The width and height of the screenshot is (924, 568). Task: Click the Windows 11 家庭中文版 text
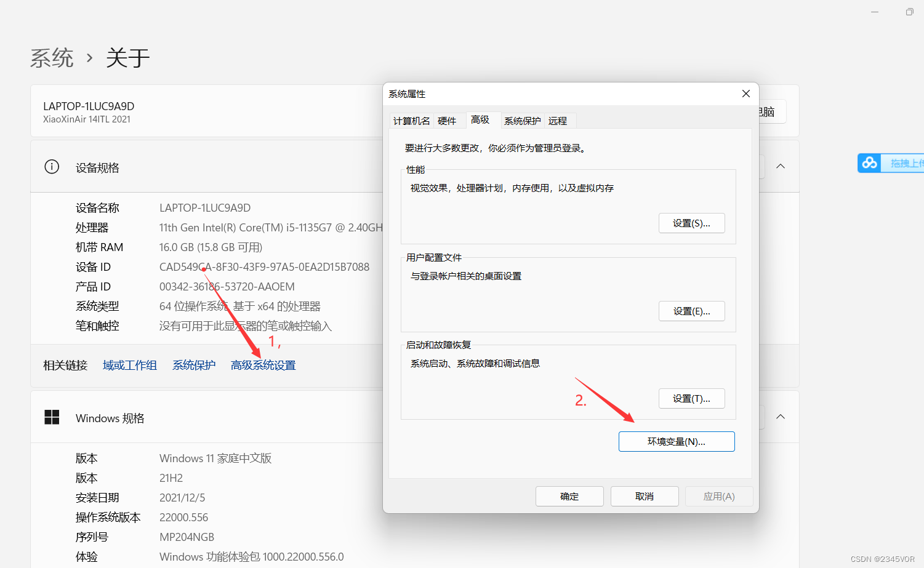pos(215,458)
